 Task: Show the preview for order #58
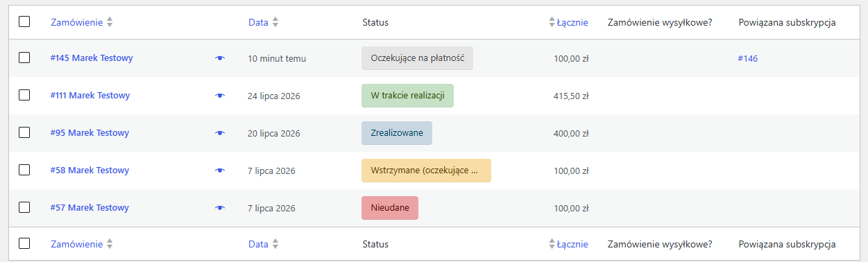[220, 171]
